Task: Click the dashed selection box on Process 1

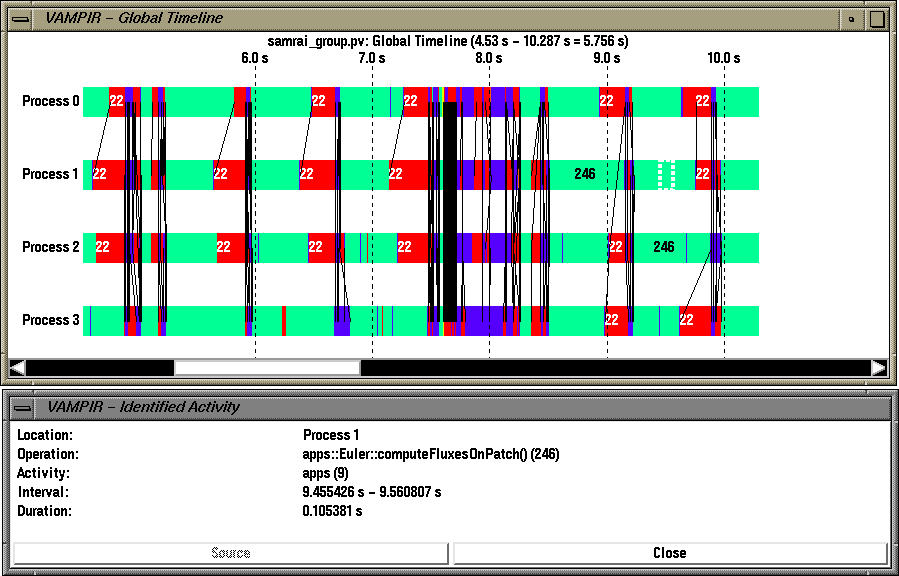Action: click(665, 173)
